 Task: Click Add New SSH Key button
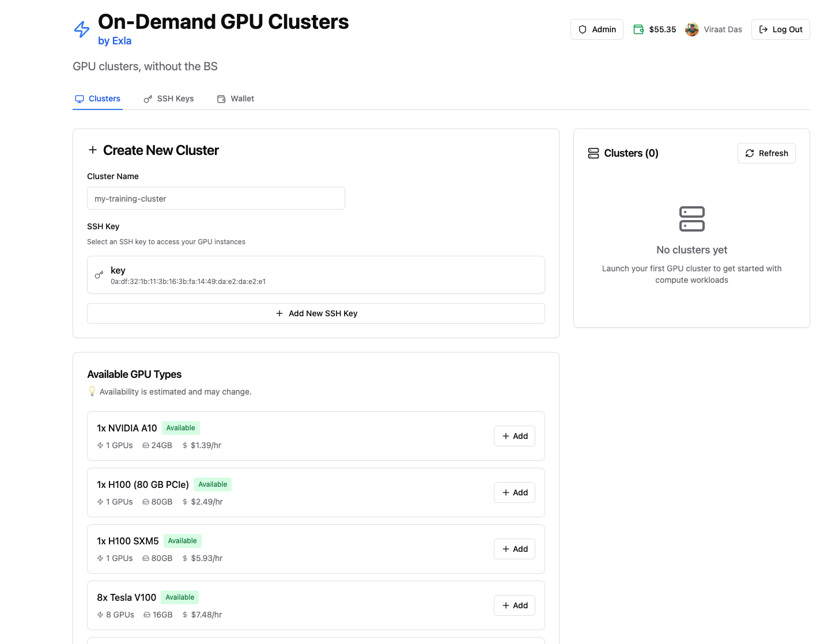(x=316, y=313)
